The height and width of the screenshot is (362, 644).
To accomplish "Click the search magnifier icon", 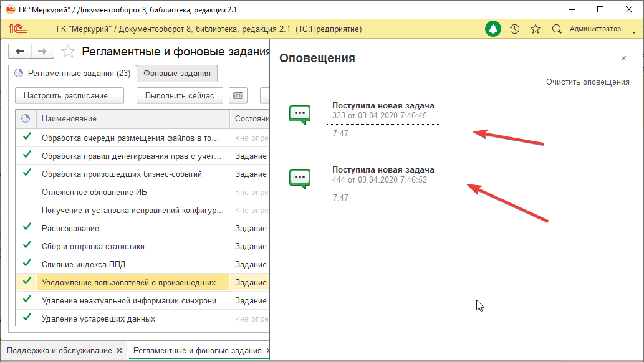I will [557, 29].
